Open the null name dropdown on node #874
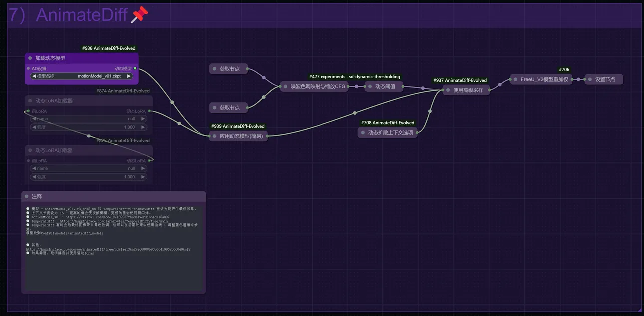The image size is (644, 316). pos(89,119)
